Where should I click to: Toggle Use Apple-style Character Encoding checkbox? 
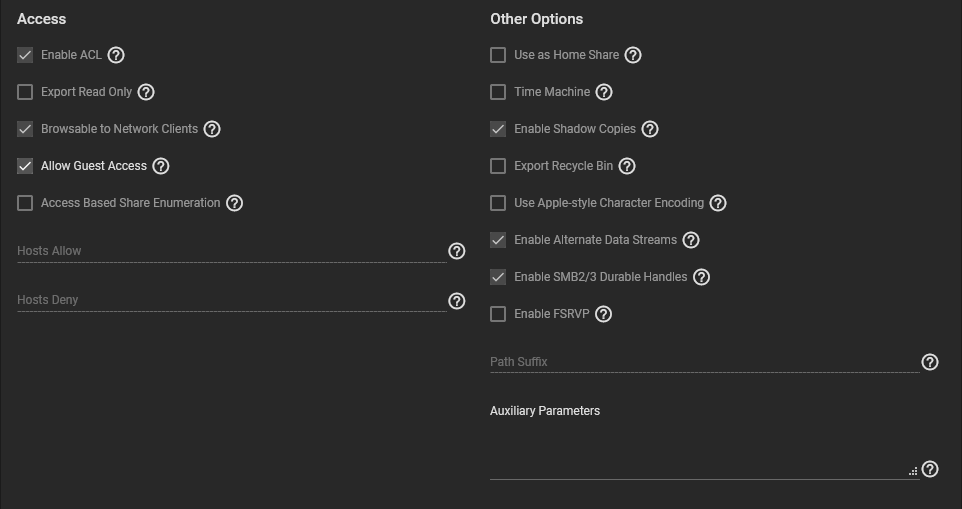pos(498,203)
